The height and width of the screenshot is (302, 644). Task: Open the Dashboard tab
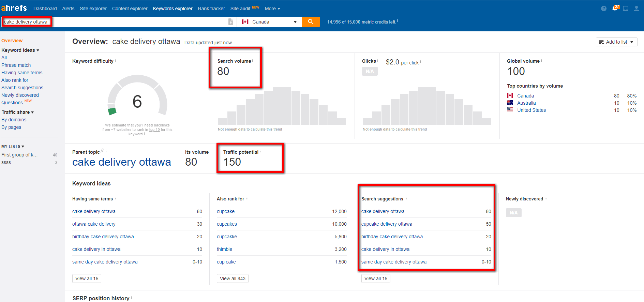click(x=45, y=9)
